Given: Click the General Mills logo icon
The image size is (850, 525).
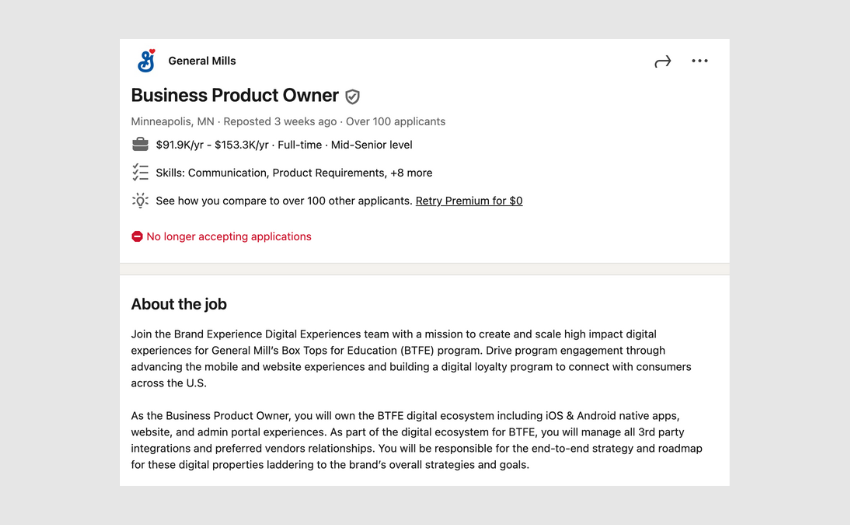Looking at the screenshot, I should click(x=146, y=61).
